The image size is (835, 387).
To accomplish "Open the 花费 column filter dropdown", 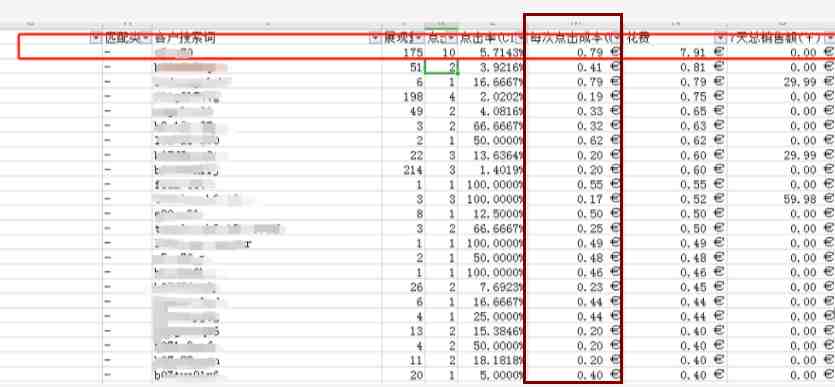I will (x=721, y=38).
